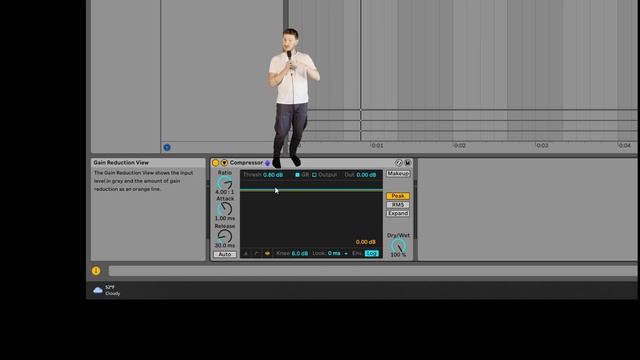Enable Auto release
Screen dimensions: 640x360
click(225, 254)
